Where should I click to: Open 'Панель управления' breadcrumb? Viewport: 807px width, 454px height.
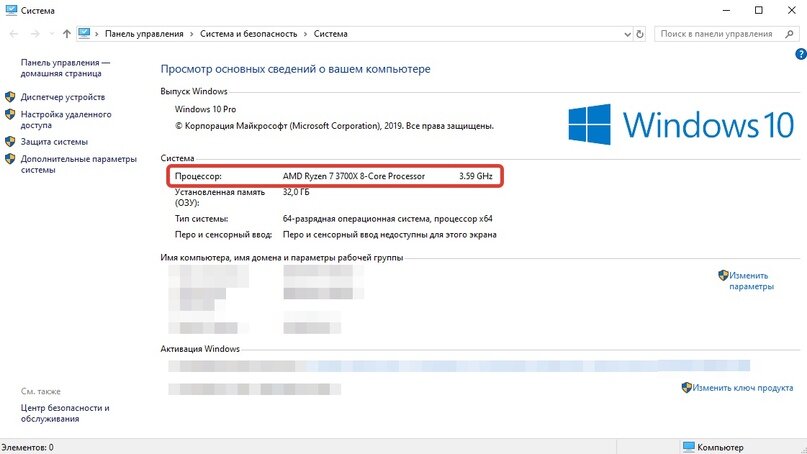144,34
